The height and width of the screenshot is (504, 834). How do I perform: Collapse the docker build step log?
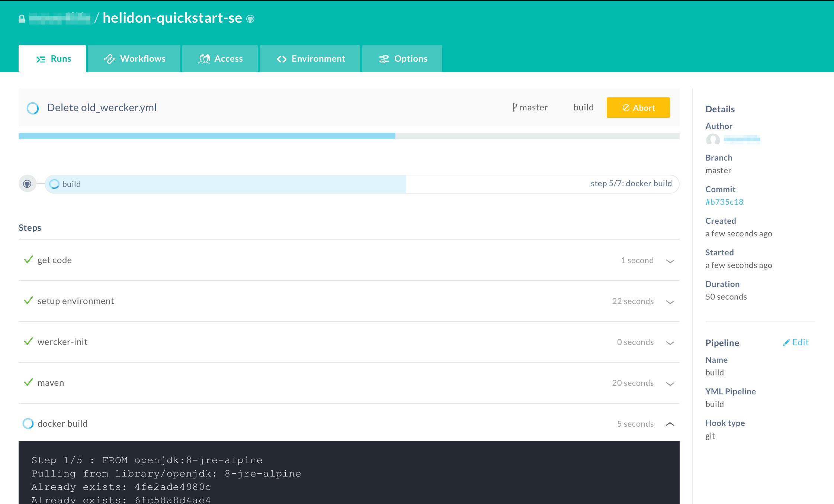point(670,424)
